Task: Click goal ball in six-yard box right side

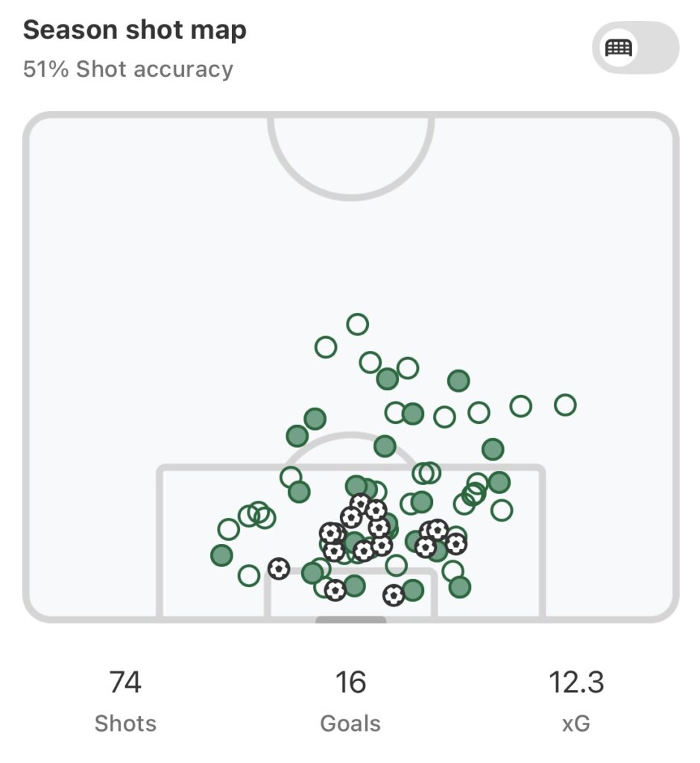Action: click(x=394, y=595)
